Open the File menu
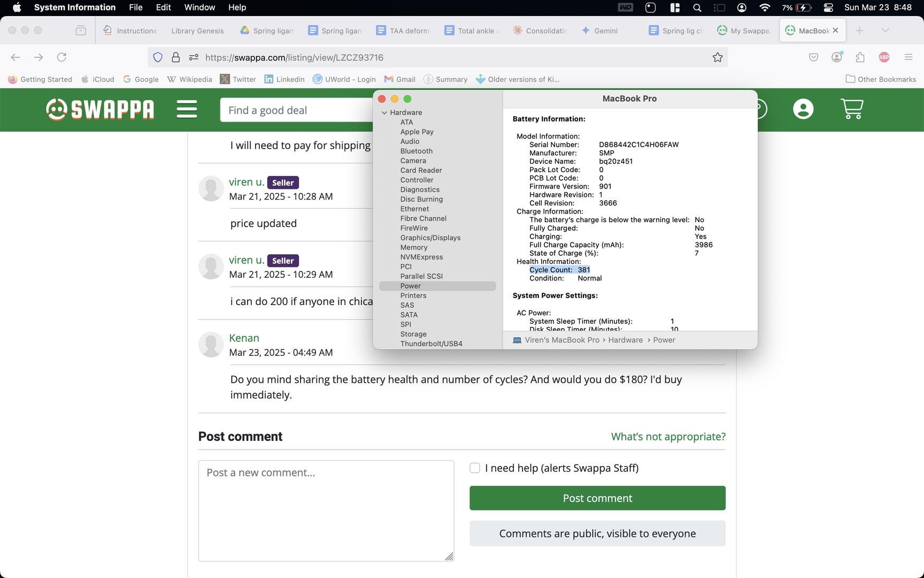The width and height of the screenshot is (924, 578). point(136,7)
